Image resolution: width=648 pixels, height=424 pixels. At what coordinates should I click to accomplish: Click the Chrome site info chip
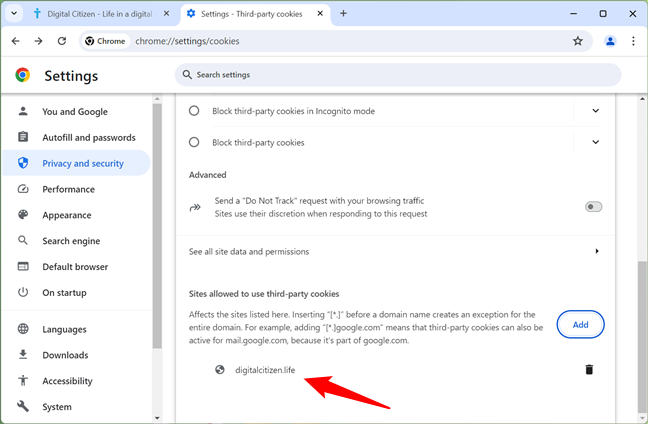coord(105,41)
